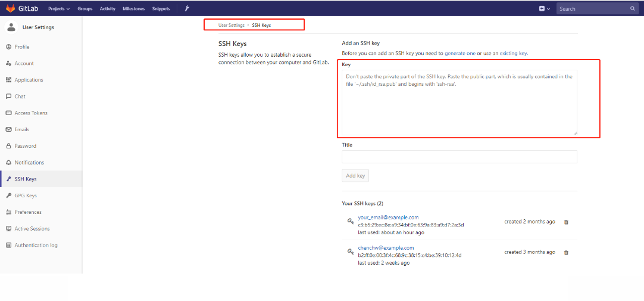Image resolution: width=644 pixels, height=301 pixels.
Task: Click 'last used: 2 weeks ago' text
Action: tap(384, 263)
